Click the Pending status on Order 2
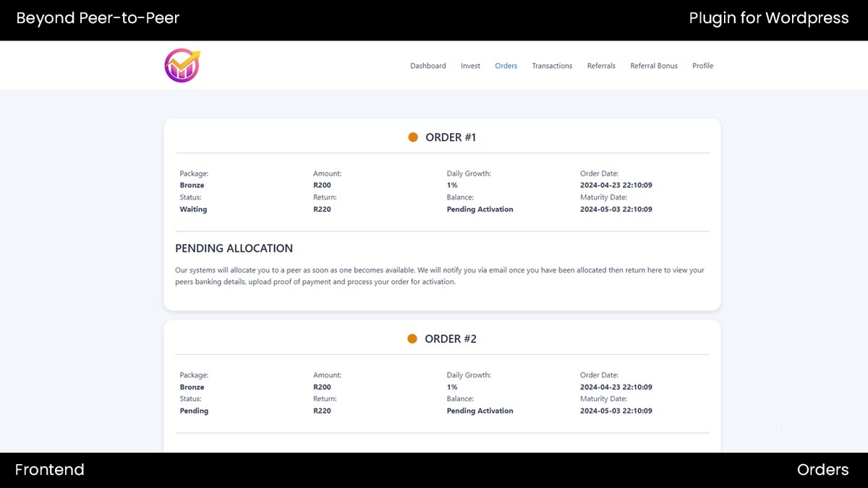Image resolution: width=868 pixels, height=488 pixels. click(x=193, y=411)
